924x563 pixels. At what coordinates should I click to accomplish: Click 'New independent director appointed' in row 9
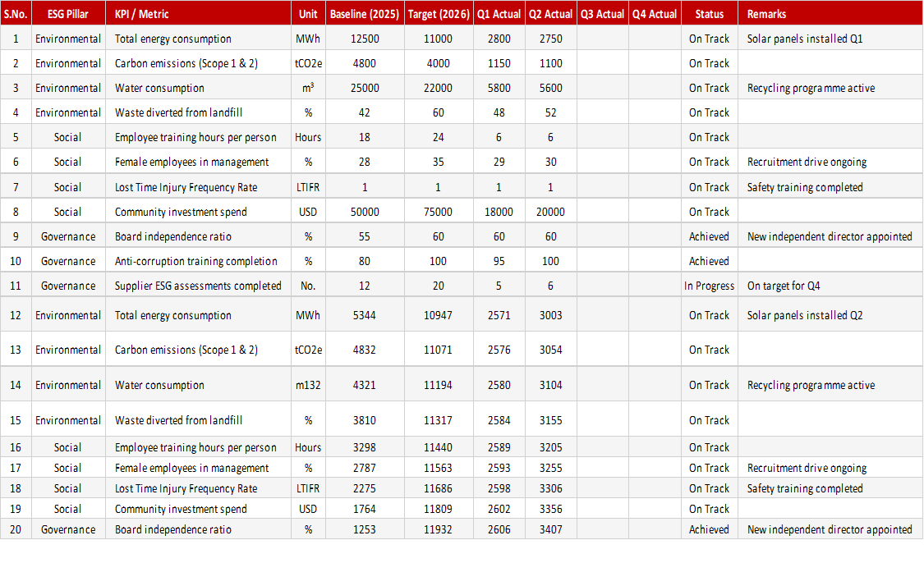829,236
